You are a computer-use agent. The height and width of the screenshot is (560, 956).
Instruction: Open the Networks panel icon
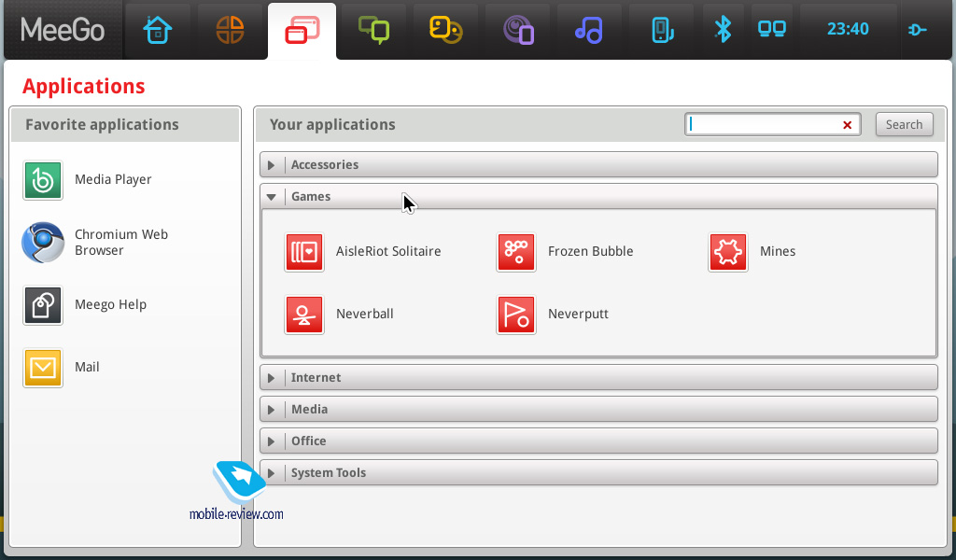coord(772,29)
